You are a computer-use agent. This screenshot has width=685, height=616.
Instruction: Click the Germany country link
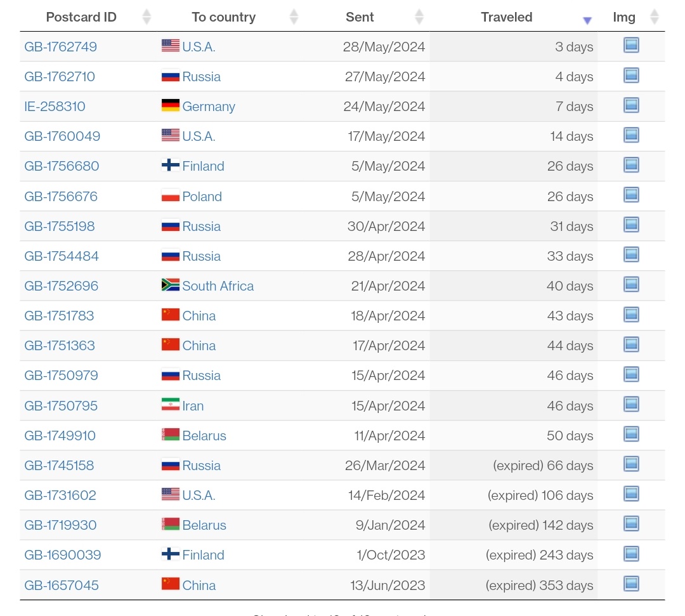[x=208, y=107]
